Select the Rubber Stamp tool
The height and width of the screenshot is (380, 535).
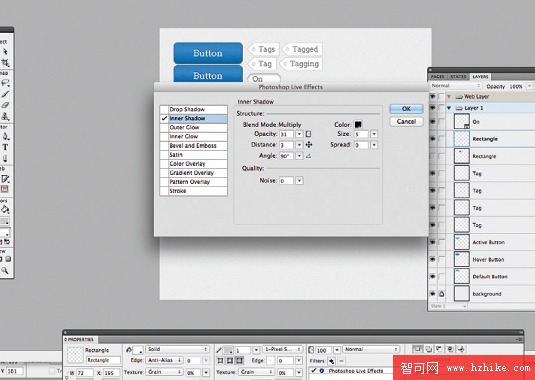click(5, 116)
